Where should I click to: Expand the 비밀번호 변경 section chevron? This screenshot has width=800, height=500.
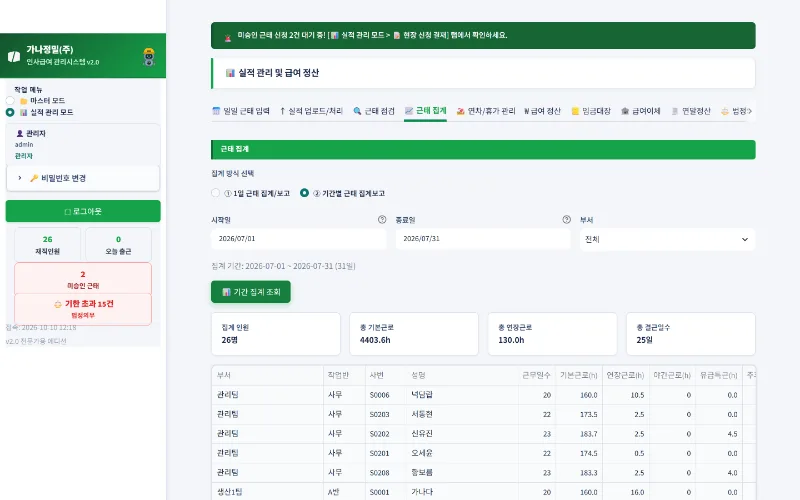pyautogui.click(x=19, y=178)
